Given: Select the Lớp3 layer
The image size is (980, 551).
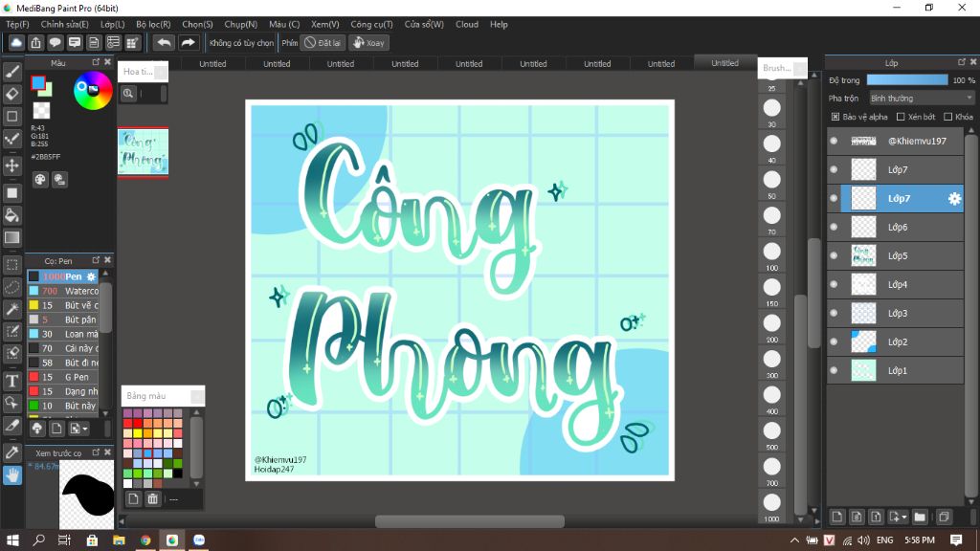Looking at the screenshot, I should coord(896,313).
